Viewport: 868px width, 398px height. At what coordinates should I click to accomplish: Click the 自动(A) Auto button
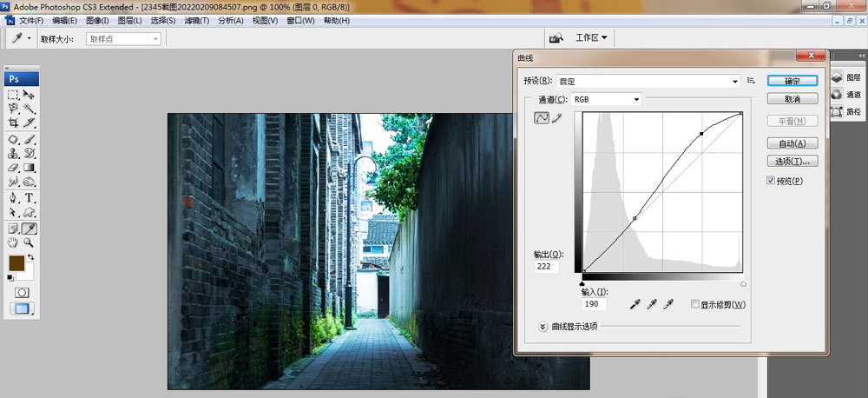click(792, 143)
